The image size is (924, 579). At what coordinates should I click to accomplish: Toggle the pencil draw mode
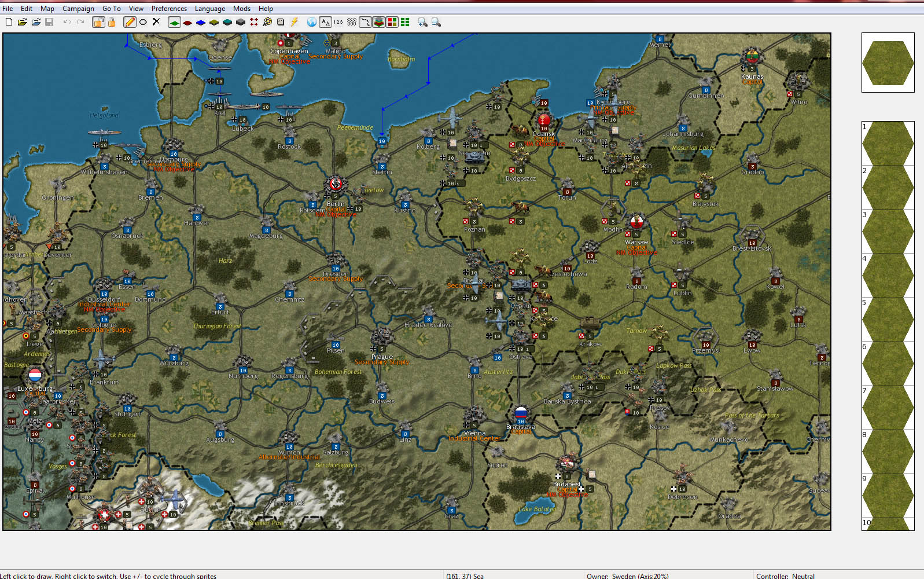point(130,22)
